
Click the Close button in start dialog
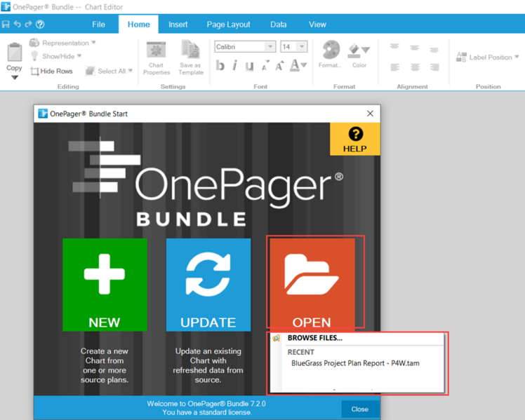click(x=360, y=409)
